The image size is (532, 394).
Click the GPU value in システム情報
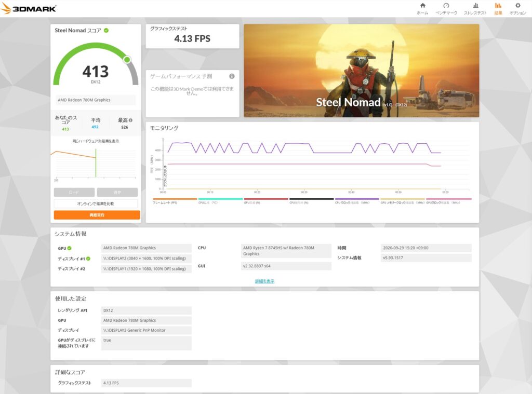click(146, 248)
